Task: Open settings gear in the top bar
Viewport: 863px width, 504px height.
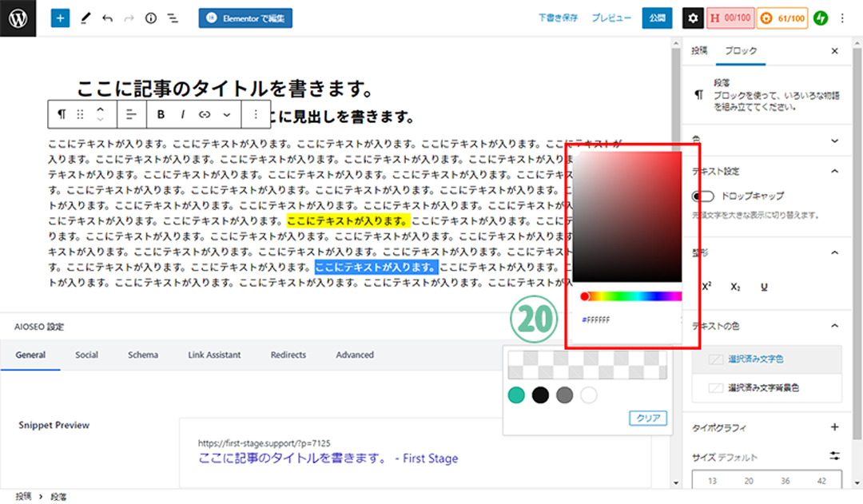Action: pos(694,18)
